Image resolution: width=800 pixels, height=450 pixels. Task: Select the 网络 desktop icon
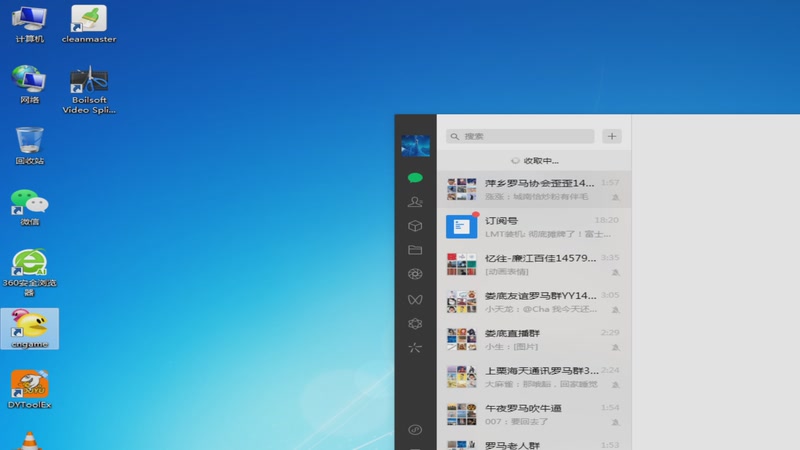click(x=30, y=85)
